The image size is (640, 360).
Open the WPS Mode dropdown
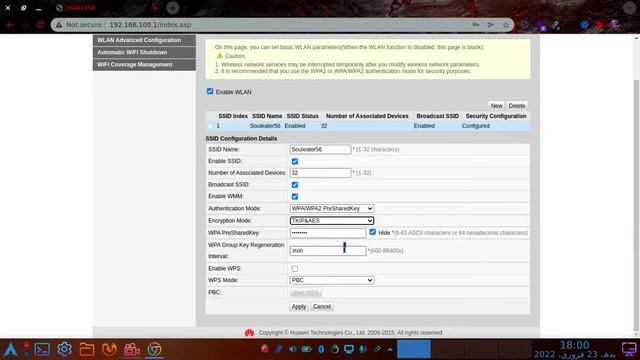pyautogui.click(x=331, y=280)
